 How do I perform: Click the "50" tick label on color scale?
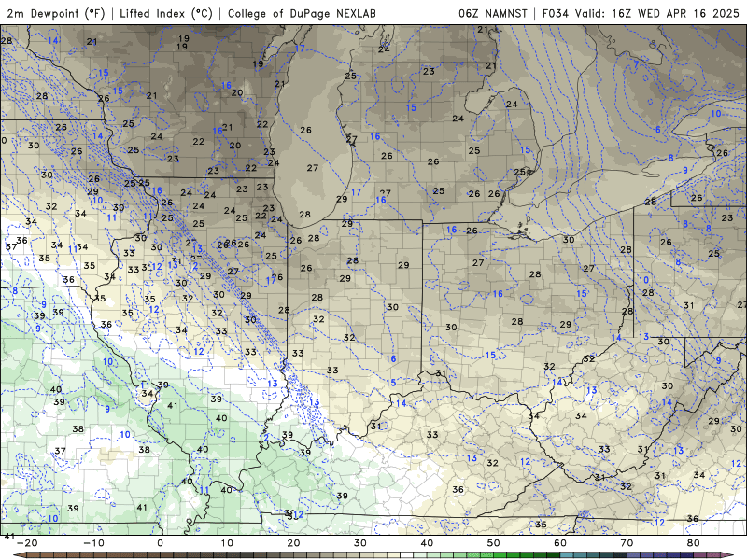coord(494,543)
